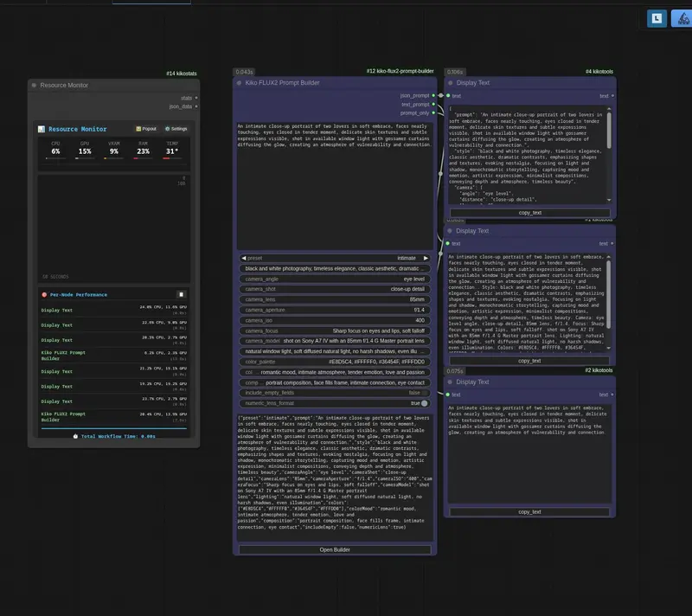Image resolution: width=692 pixels, height=616 pixels.
Task: Disable the numeric_lens_format toggle
Action: pos(423,403)
